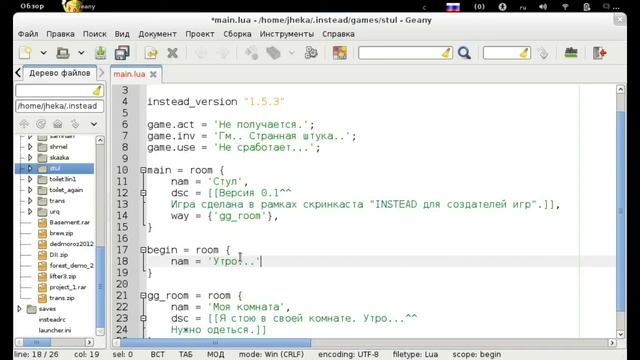Expand the saves folder
The width and height of the screenshot is (640, 360).
(19, 309)
